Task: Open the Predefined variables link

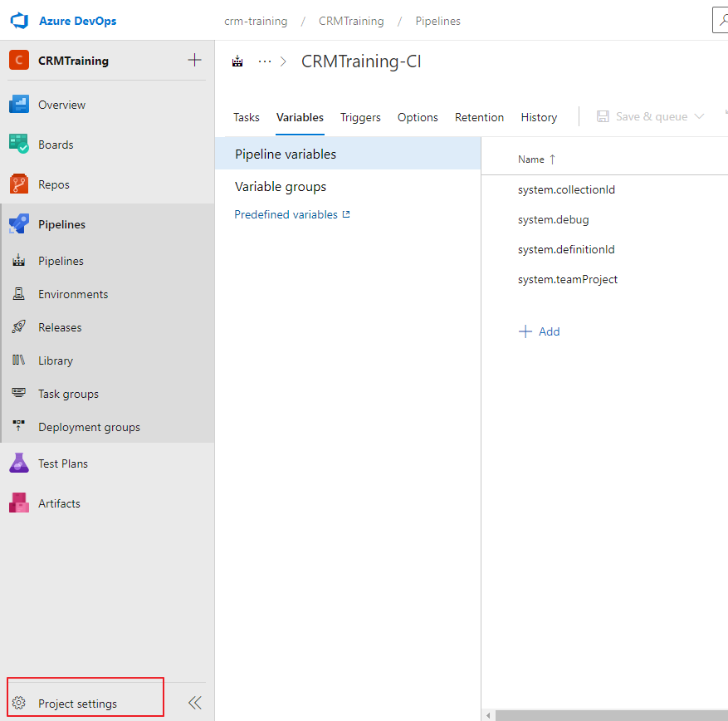Action: [x=286, y=214]
